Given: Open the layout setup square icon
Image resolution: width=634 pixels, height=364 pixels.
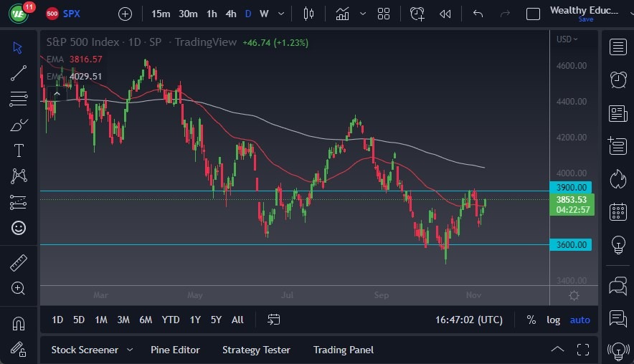Looking at the screenshot, I should click(533, 14).
